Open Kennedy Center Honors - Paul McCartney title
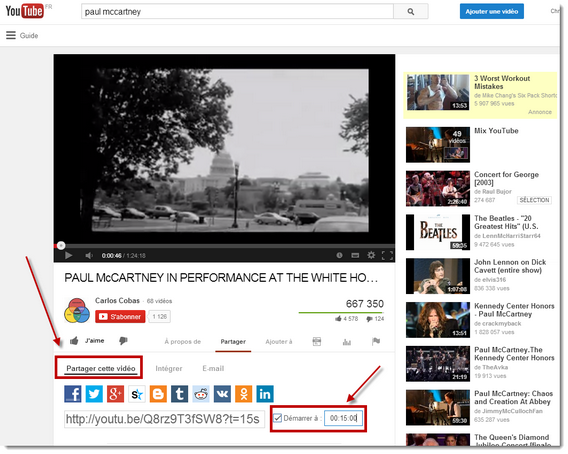 click(514, 310)
